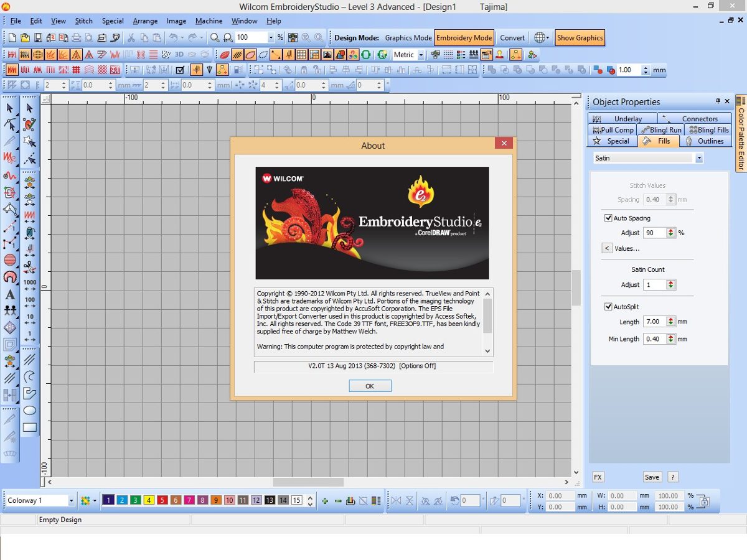Click the Insert Embroidery File people icon

click(10, 310)
